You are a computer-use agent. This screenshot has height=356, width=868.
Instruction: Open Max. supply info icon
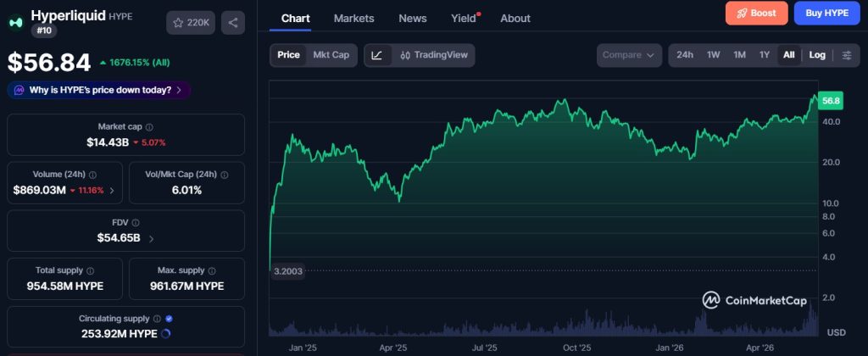click(212, 270)
